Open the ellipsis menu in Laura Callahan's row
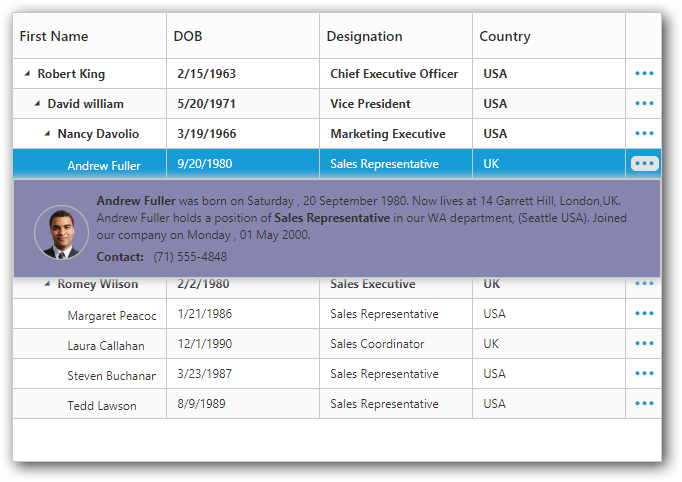682x482 pixels. click(x=644, y=343)
